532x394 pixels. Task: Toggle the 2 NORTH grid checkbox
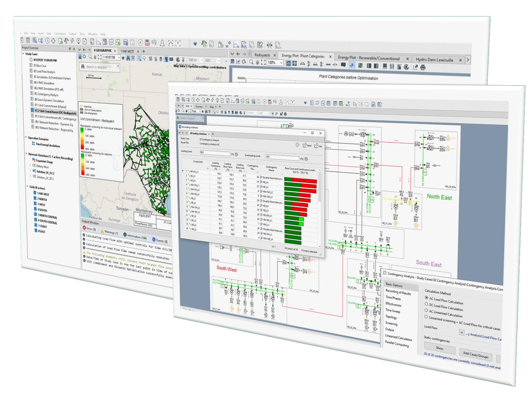click(x=35, y=198)
